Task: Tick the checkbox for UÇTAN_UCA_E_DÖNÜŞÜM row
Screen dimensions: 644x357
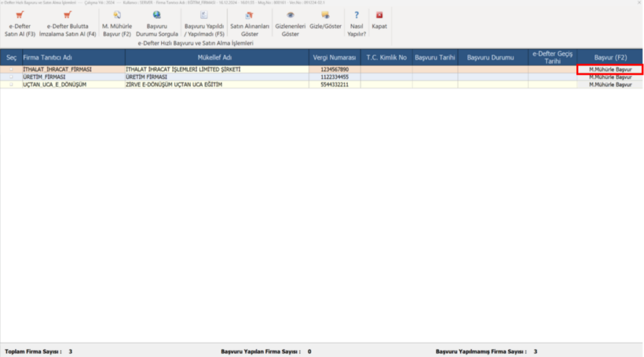Action: 11,84
